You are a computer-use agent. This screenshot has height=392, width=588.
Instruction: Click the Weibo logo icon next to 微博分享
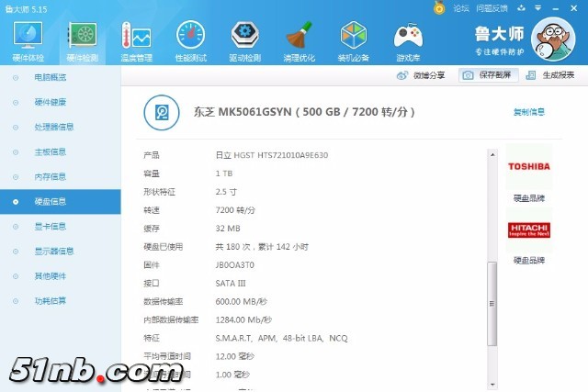tap(402, 75)
